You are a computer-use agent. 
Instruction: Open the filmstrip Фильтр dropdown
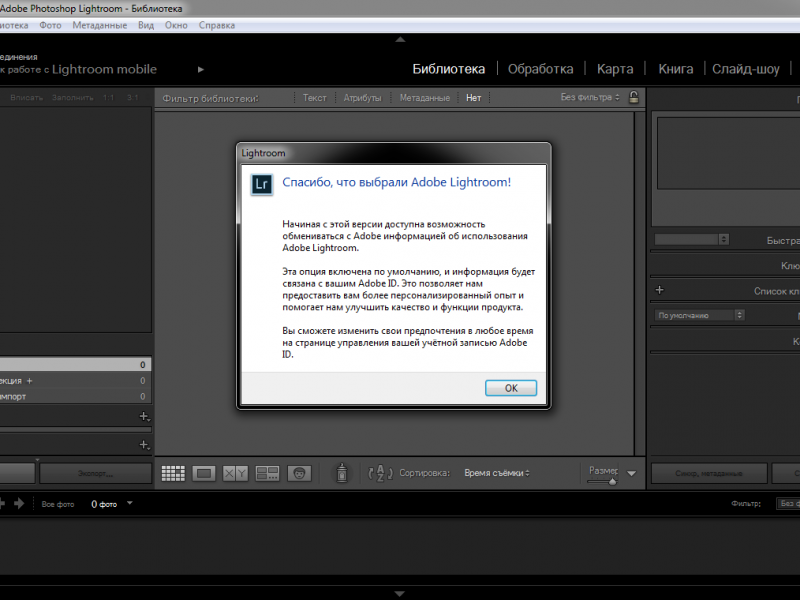788,504
